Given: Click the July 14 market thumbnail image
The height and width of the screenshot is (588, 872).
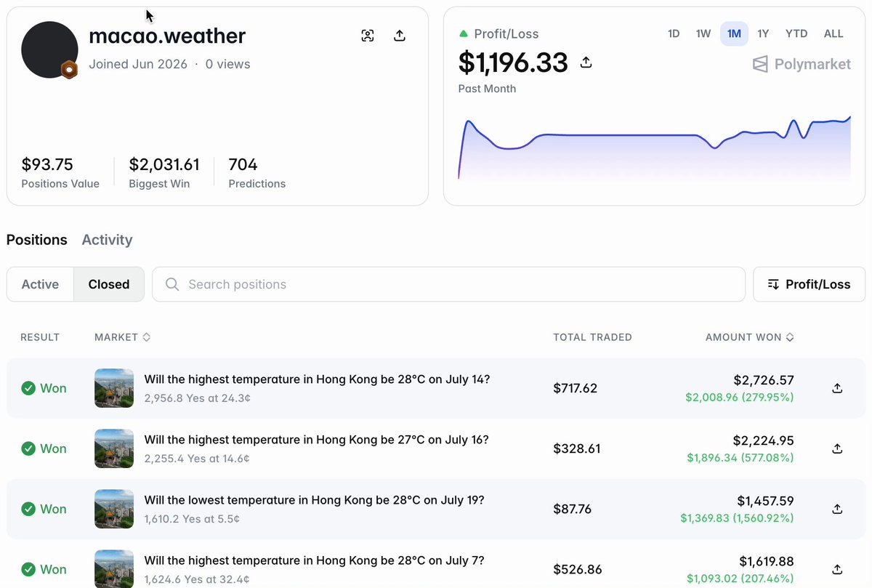Looking at the screenshot, I should 114,388.
